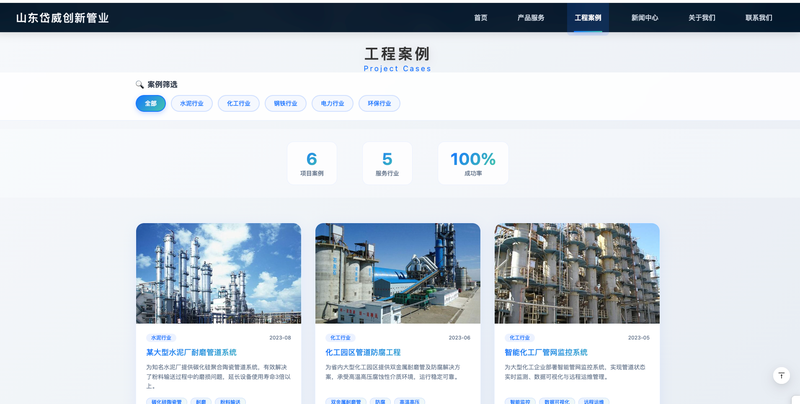
Task: Click the 山东岱威创新管业 site logo
Action: pyautogui.click(x=62, y=18)
